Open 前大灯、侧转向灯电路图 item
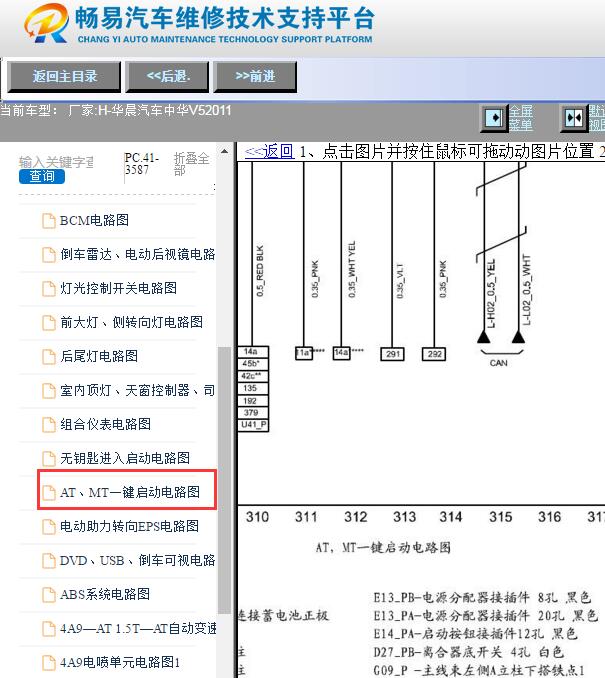 (x=131, y=322)
